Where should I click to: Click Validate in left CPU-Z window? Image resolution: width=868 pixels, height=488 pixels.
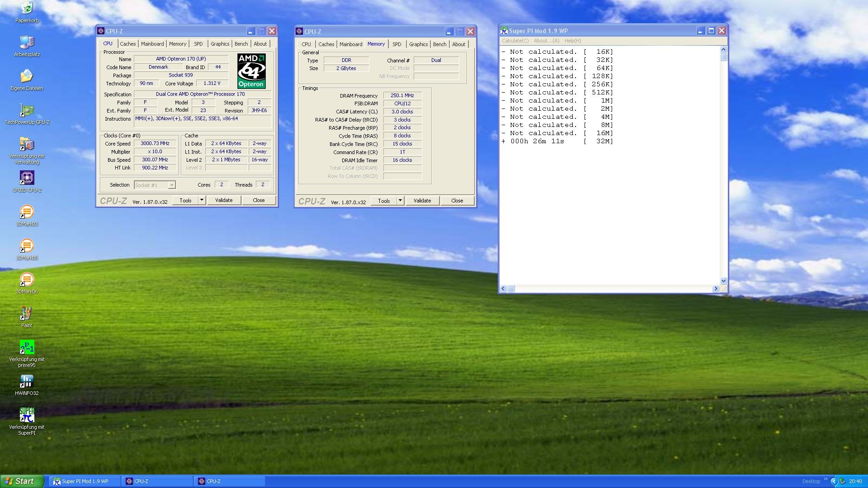(224, 200)
